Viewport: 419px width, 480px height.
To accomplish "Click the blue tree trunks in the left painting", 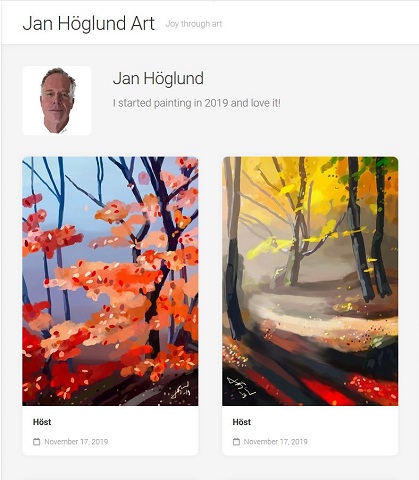I will [60, 187].
